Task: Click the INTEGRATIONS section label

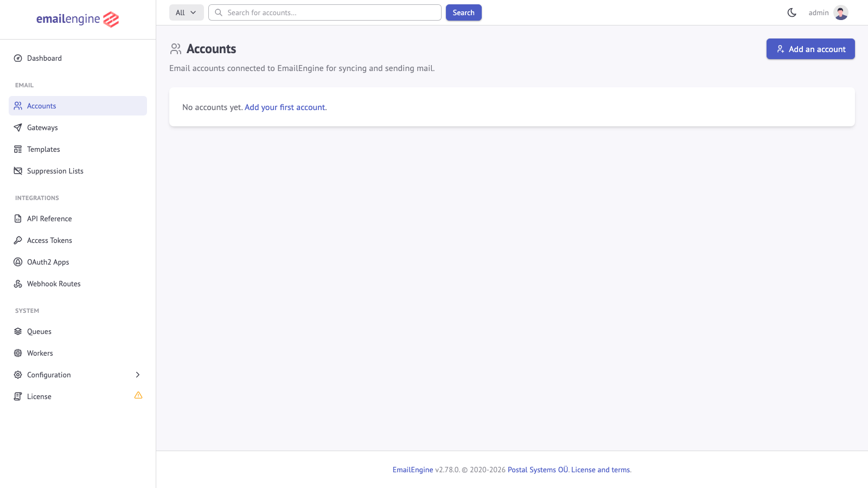Action: tap(37, 198)
